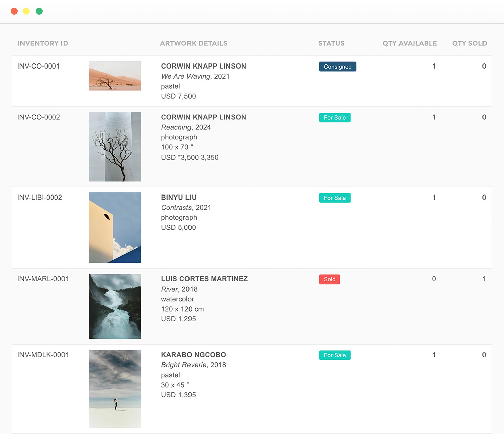Click the Consigned status badge
This screenshot has height=434, width=504.
(338, 67)
